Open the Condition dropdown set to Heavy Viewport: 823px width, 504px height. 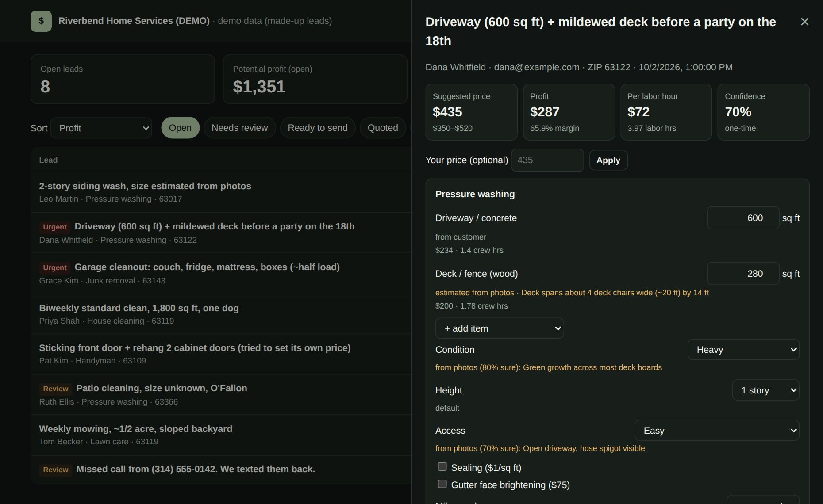pyautogui.click(x=743, y=350)
